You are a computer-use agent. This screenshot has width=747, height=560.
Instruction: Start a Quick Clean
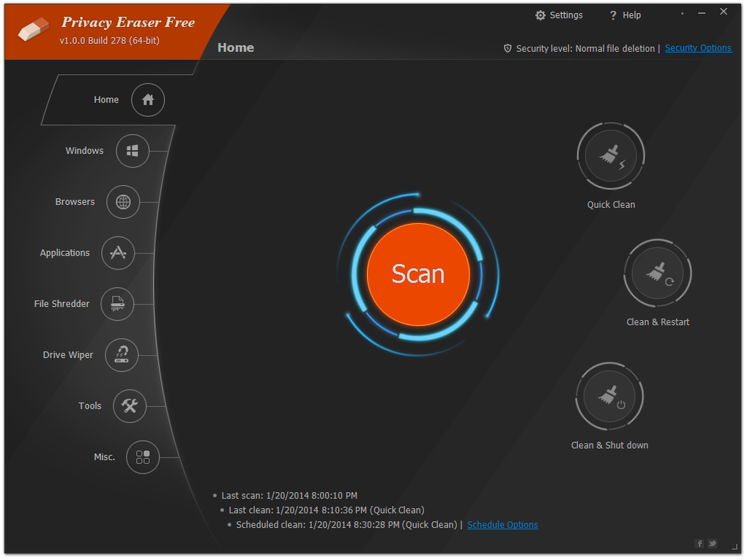[611, 155]
